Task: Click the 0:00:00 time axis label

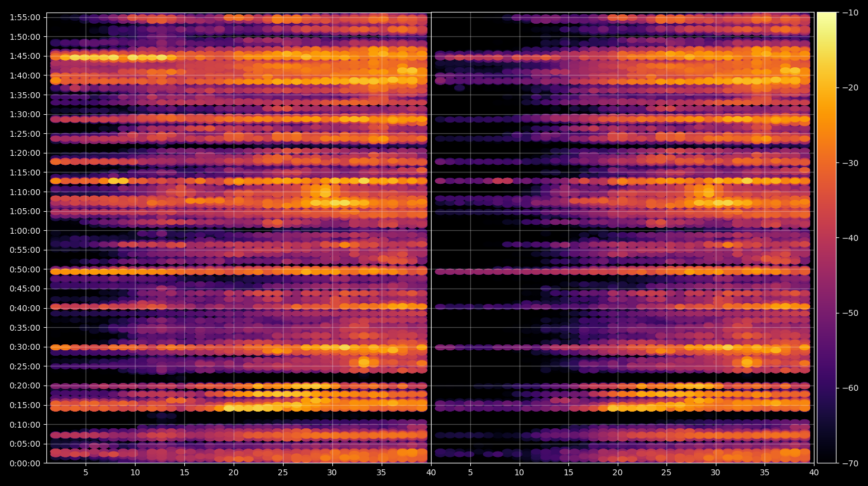Action: coord(25,463)
